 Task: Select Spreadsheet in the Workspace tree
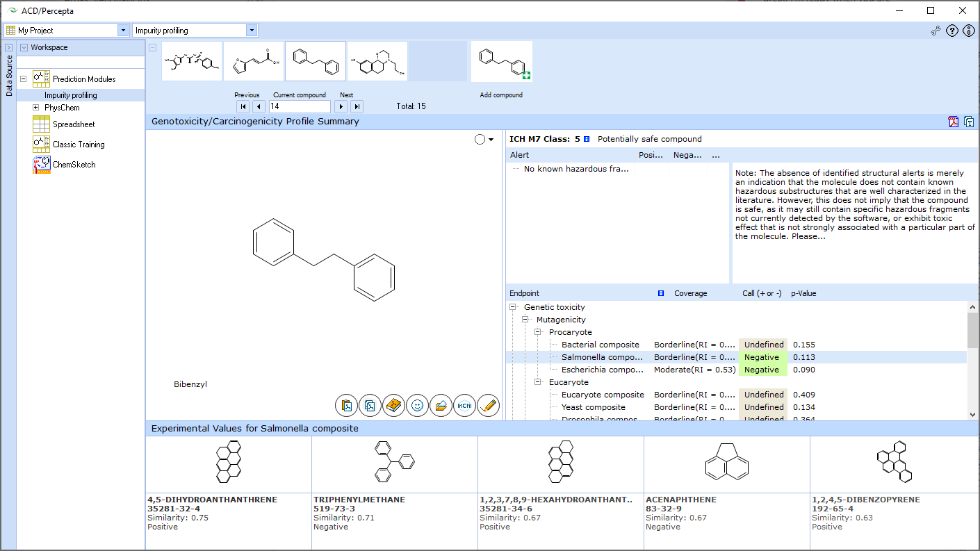coord(74,124)
